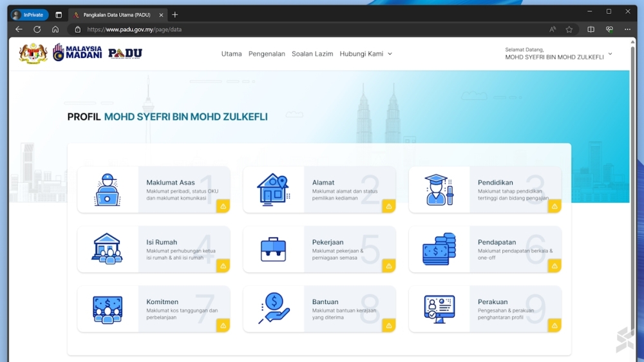This screenshot has width=644, height=362.
Task: Open the Pengenalan menu item
Action: (x=267, y=54)
